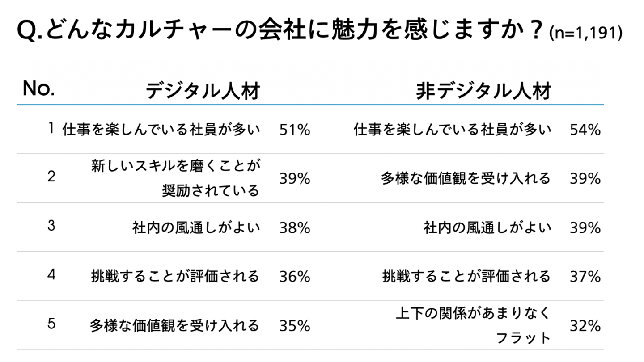
Task: Click the 37% value in row 4
Action: [585, 277]
